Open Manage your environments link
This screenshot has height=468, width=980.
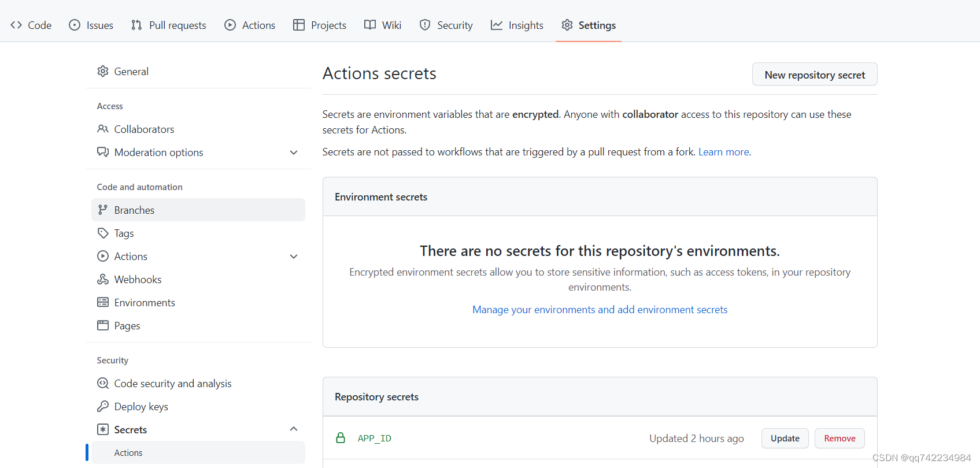coord(600,310)
